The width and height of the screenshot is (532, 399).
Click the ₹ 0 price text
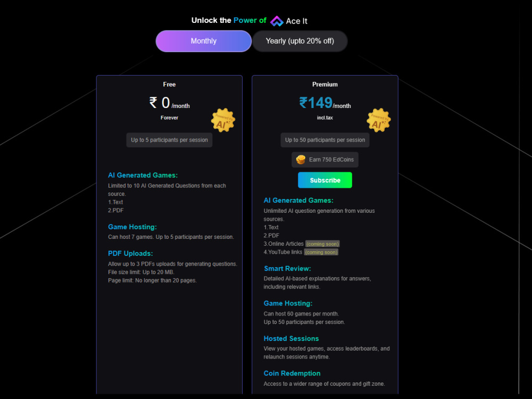(x=160, y=103)
